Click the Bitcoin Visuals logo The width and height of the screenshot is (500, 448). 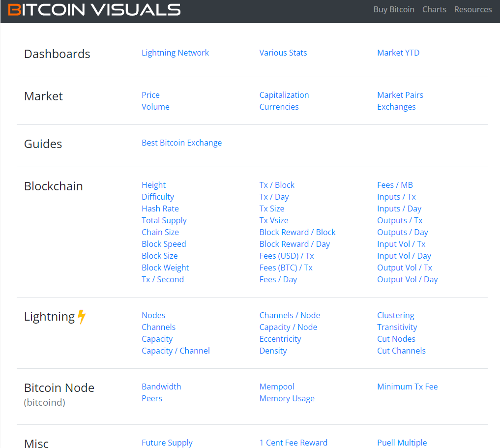[x=94, y=9]
